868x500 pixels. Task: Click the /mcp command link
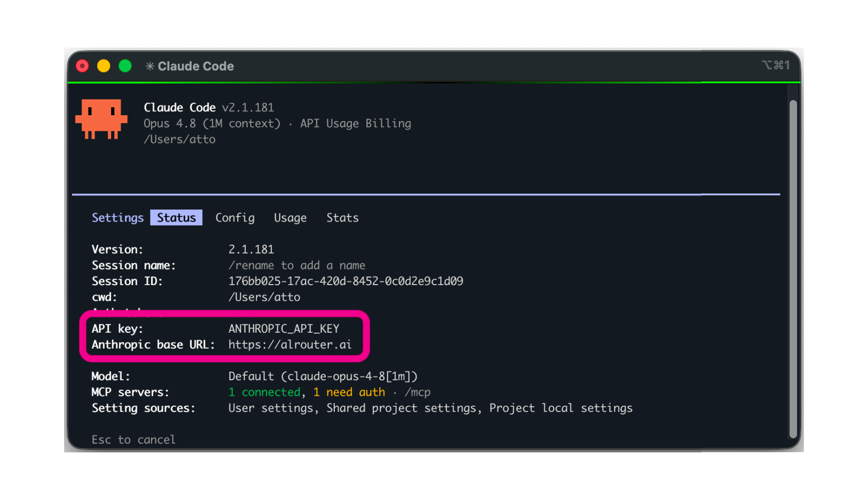pyautogui.click(x=417, y=392)
